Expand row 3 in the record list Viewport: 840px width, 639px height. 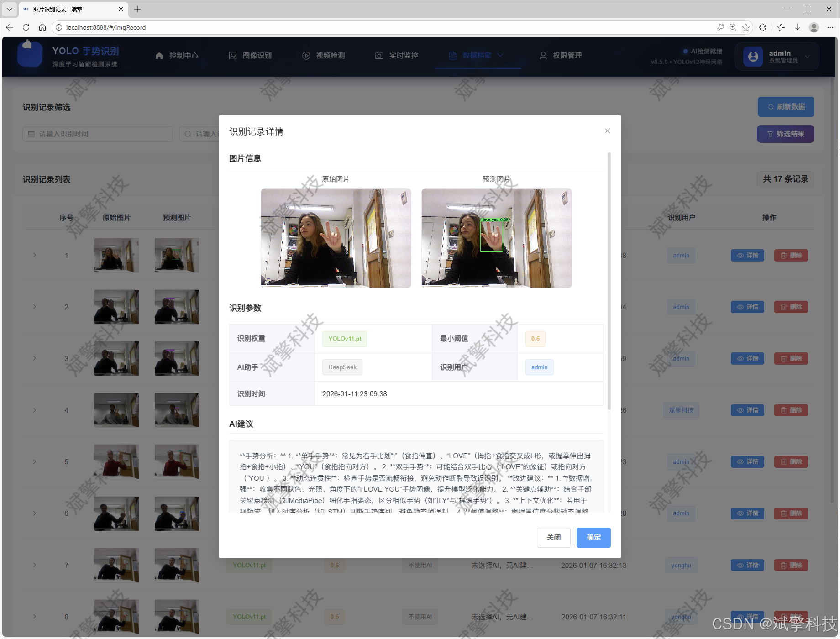click(35, 358)
